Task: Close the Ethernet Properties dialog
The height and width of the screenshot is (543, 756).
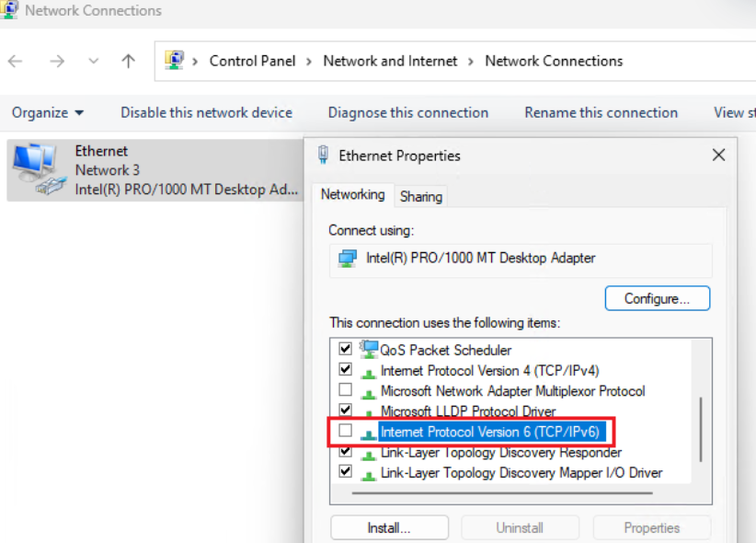Action: (x=718, y=156)
